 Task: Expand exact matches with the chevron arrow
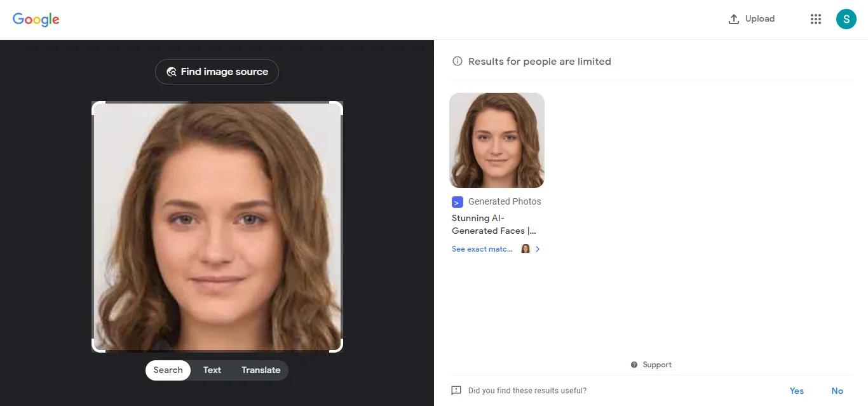tap(538, 248)
